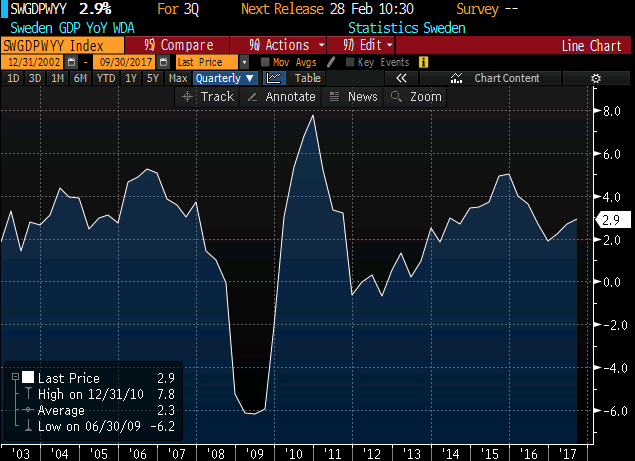Click the Compare button
This screenshot has width=635, height=461.
(178, 45)
